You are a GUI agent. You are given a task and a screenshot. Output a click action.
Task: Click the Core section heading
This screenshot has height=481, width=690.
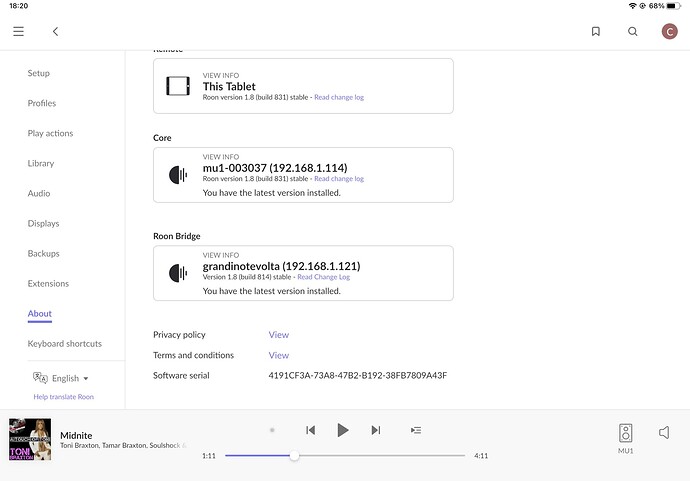click(162, 138)
